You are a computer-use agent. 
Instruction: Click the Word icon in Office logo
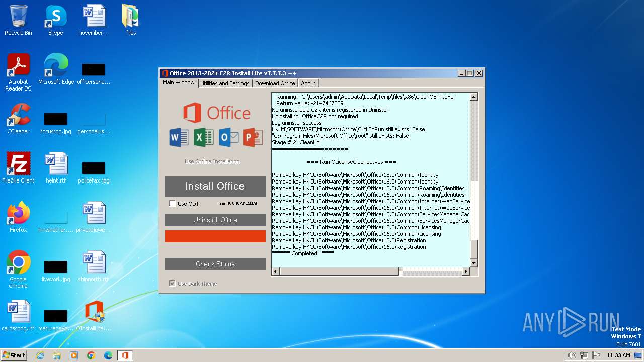tap(179, 137)
